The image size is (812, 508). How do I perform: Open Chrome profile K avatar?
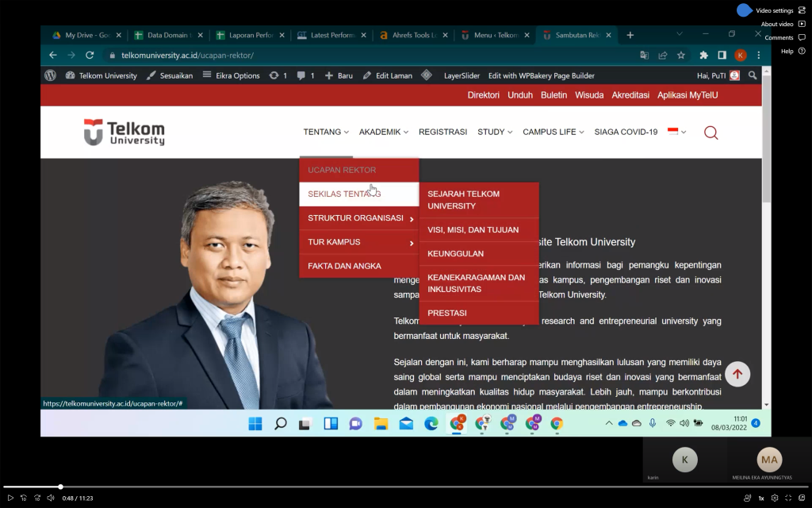click(x=741, y=55)
